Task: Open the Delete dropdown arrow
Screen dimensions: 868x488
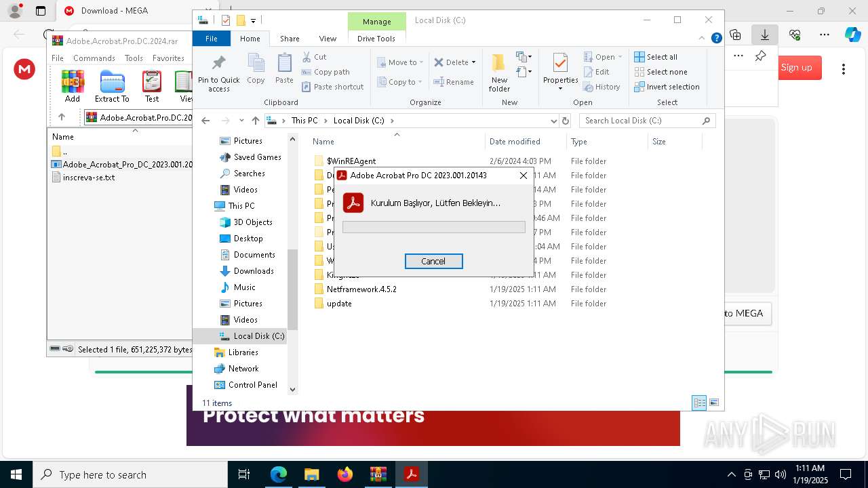Action: [473, 62]
